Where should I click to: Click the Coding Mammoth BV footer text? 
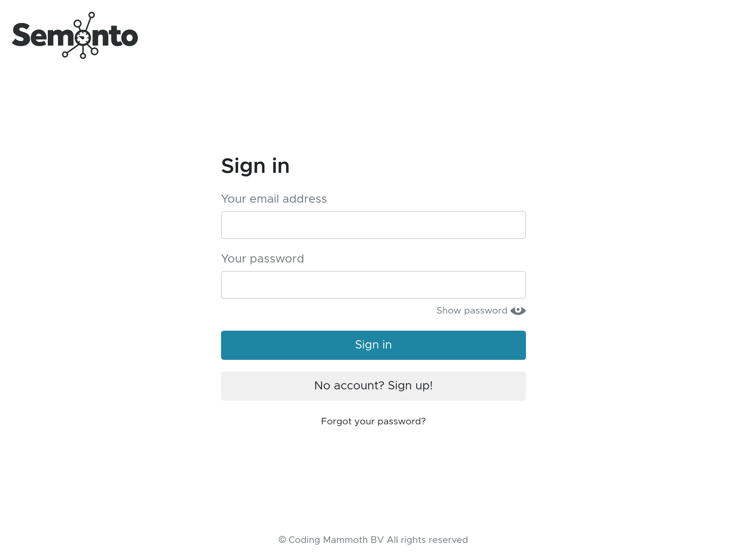coord(336,540)
